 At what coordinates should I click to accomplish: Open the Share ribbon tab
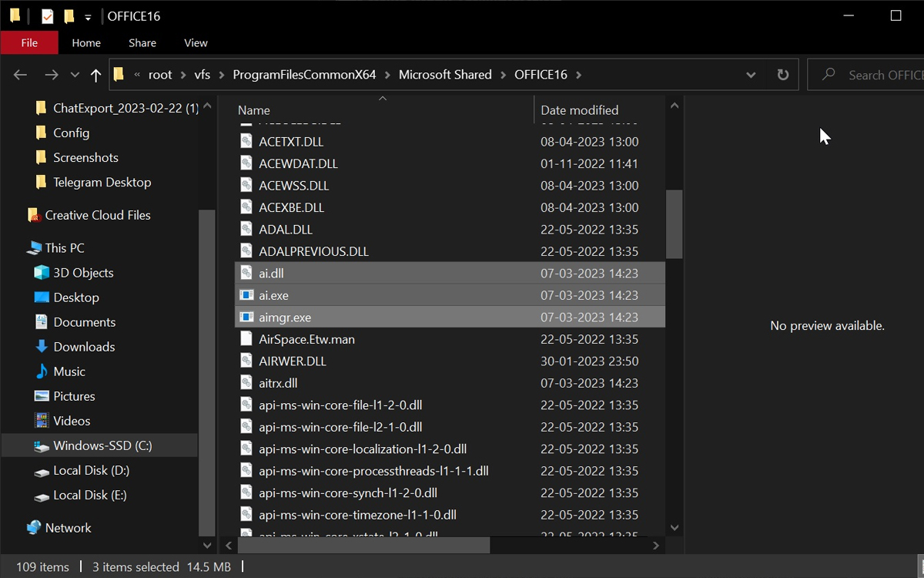[x=142, y=42]
